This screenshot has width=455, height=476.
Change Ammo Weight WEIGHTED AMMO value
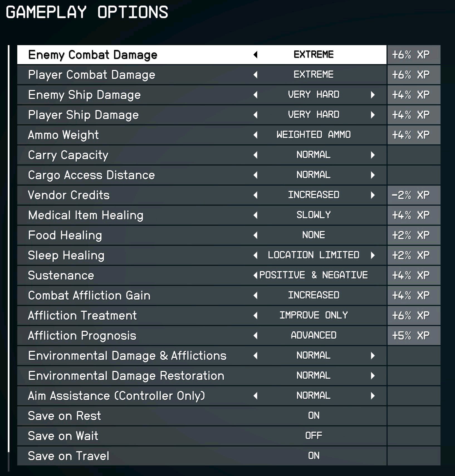[x=314, y=135]
